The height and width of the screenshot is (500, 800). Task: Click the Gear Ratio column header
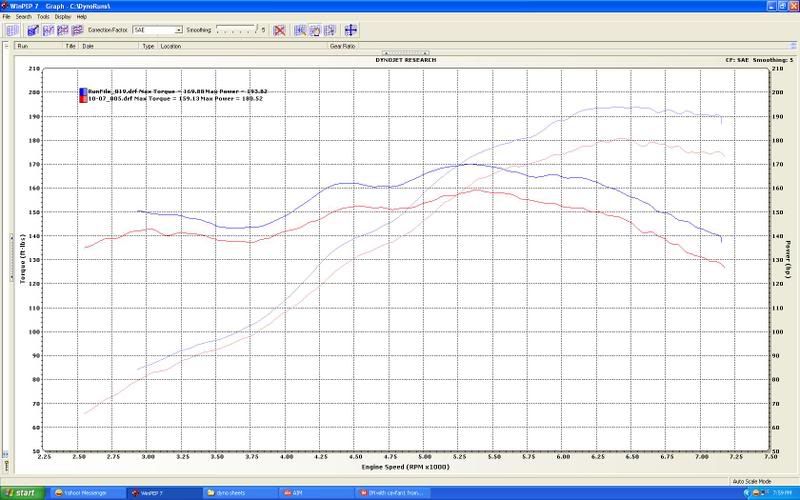click(343, 46)
